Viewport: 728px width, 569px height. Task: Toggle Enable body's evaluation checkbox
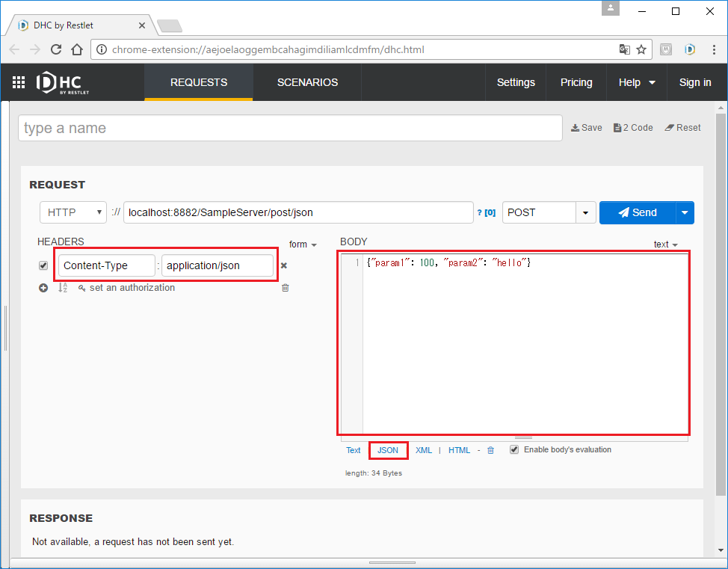pos(514,449)
